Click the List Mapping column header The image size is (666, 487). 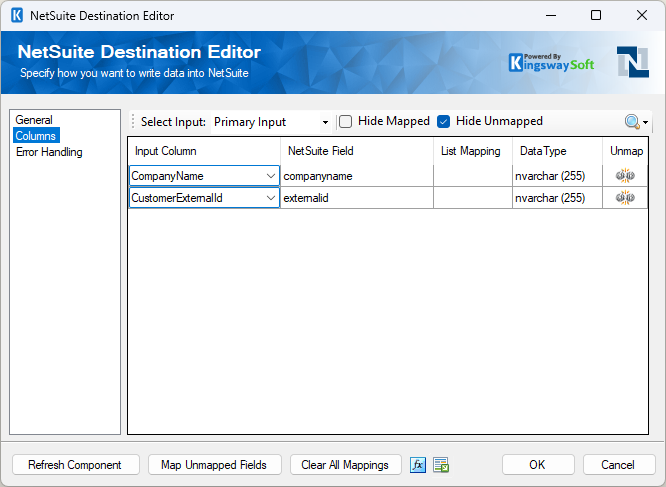pos(473,151)
